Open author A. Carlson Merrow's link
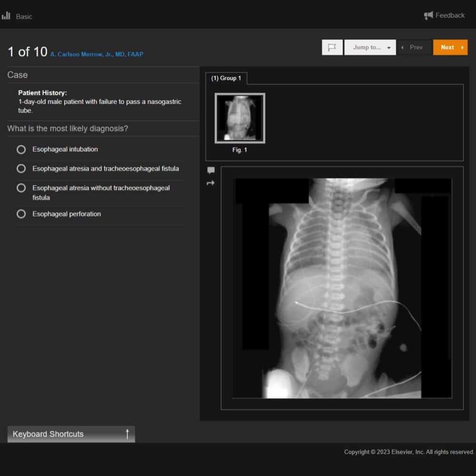476x476 pixels. [x=97, y=54]
